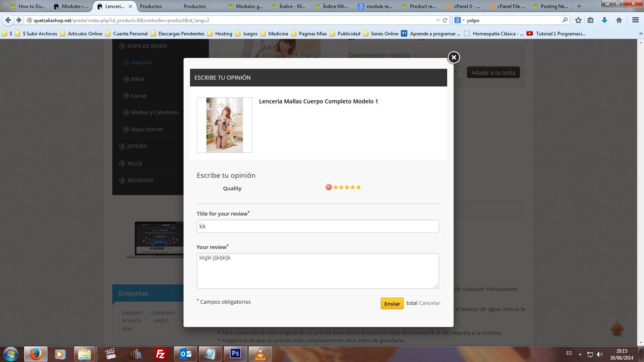
Task: Open the Descargas Pendientes bookmarks folder
Action: pos(178,34)
